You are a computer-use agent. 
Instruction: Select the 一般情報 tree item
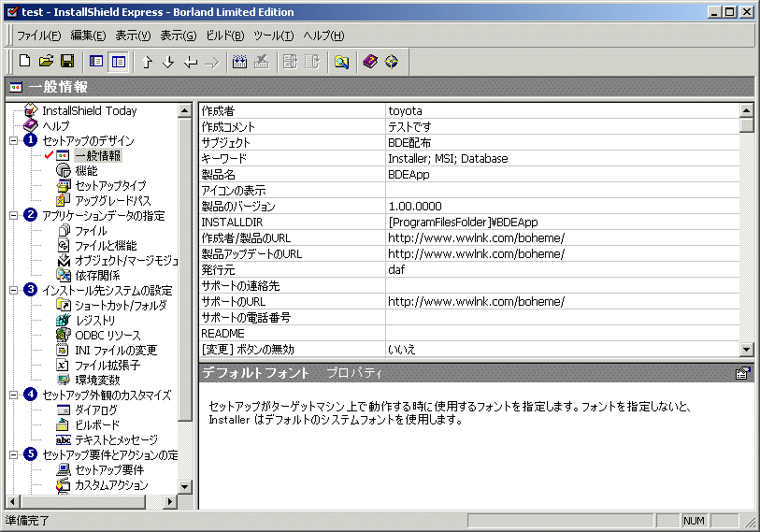[x=97, y=155]
